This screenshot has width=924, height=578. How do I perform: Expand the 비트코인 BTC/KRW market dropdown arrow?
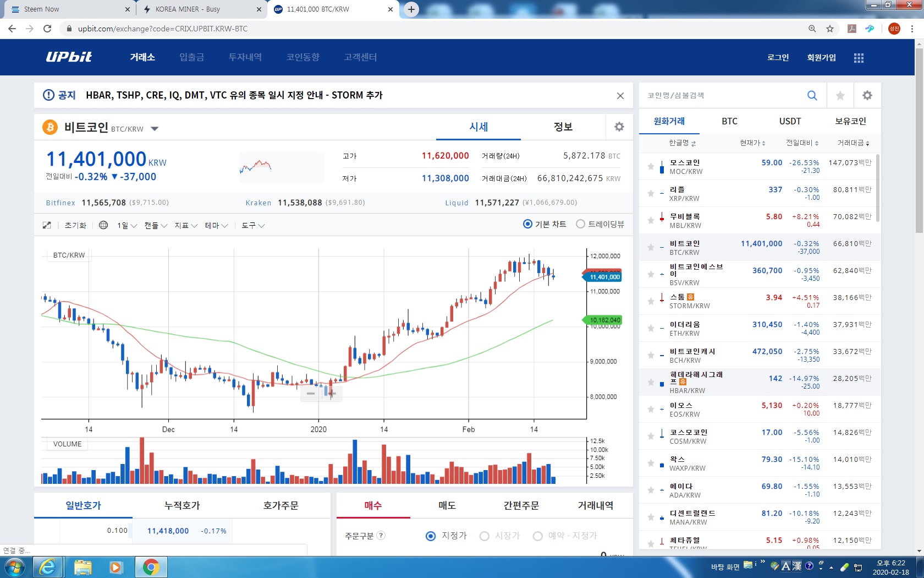(155, 129)
